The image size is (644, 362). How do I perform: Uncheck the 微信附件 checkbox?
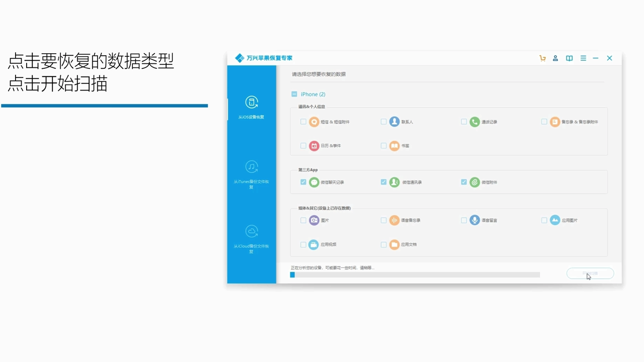464,182
